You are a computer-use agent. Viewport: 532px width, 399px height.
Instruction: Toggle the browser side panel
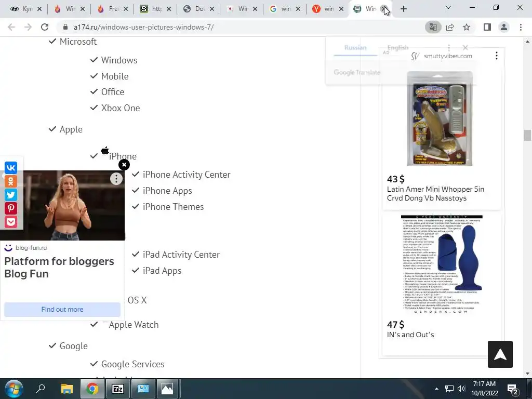tap(487, 27)
